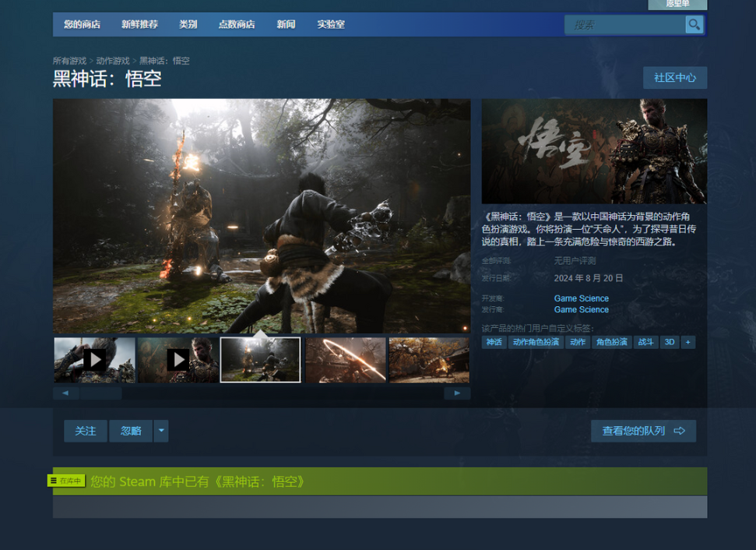This screenshot has height=550, width=756.
Task: Open the dropdown arrow beside 忽略
Action: 161,431
